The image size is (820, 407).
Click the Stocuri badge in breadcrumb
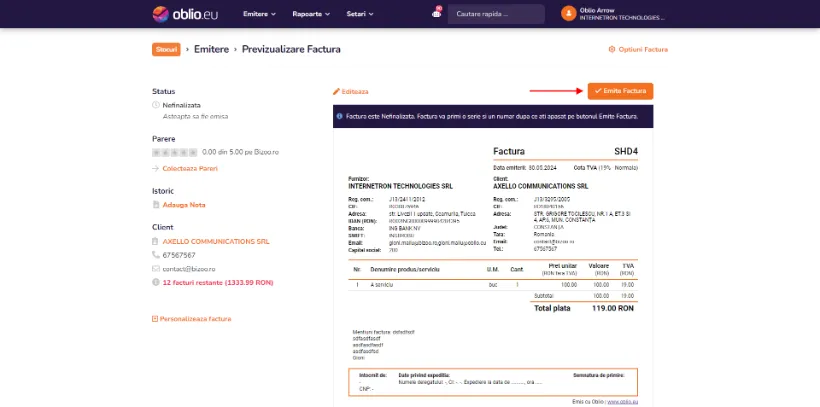pyautogui.click(x=166, y=49)
